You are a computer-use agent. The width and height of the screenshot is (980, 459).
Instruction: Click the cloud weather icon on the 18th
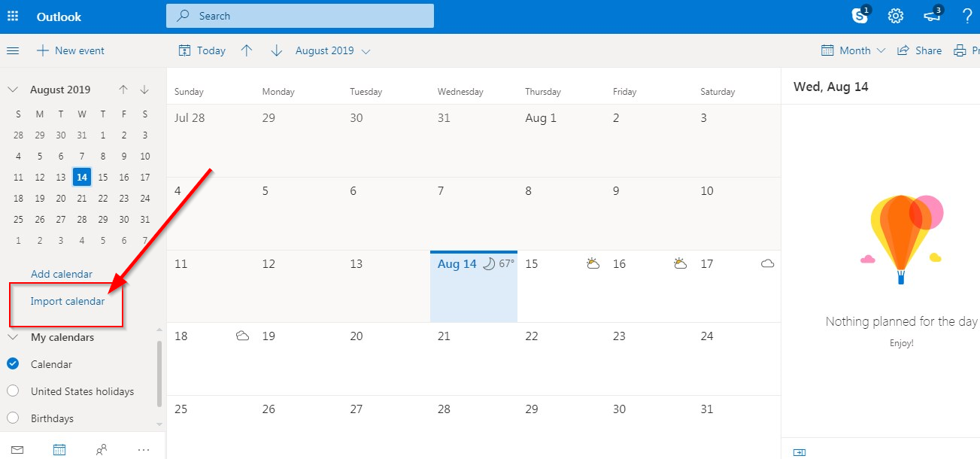(242, 336)
